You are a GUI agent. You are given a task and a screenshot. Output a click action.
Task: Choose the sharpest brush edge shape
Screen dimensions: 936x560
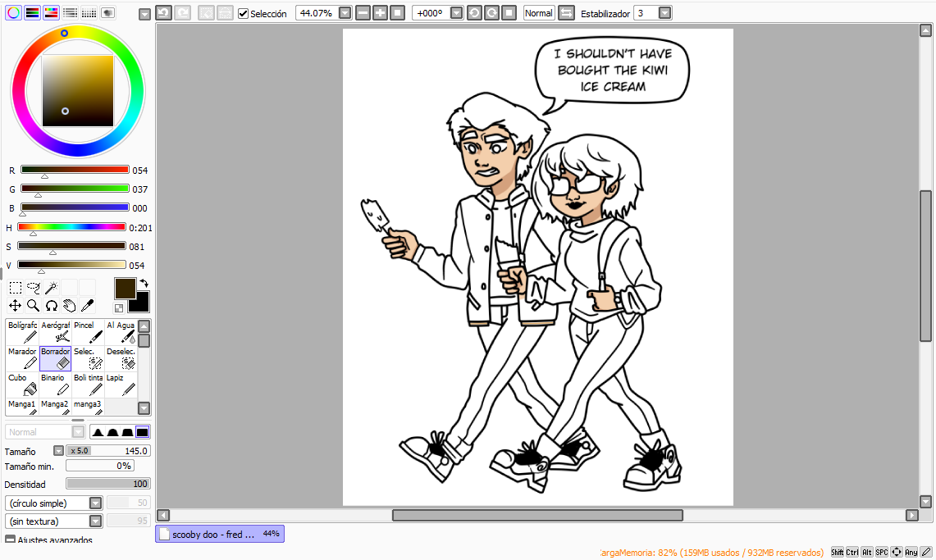[x=98, y=432]
